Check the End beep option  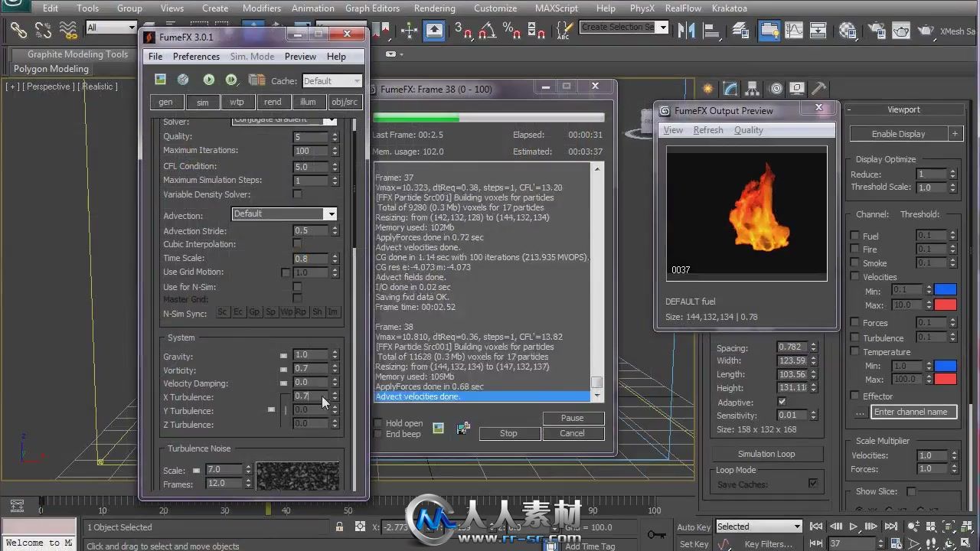(x=378, y=434)
